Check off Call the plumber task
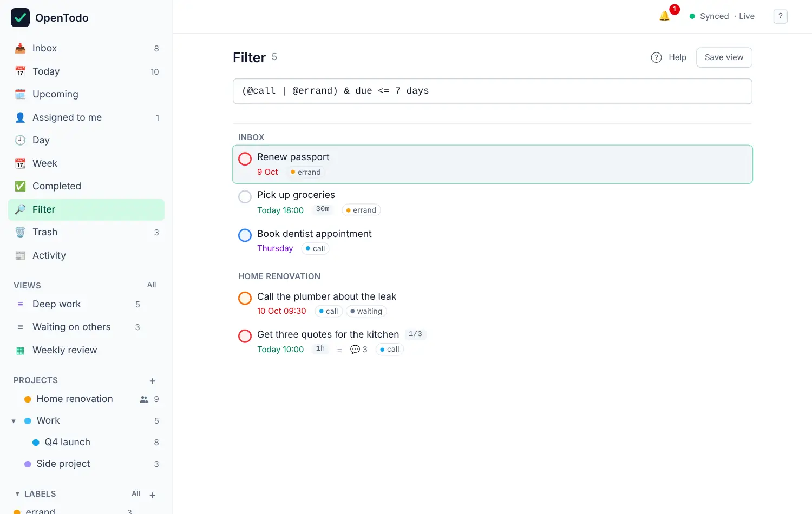This screenshot has width=812, height=514. click(245, 298)
